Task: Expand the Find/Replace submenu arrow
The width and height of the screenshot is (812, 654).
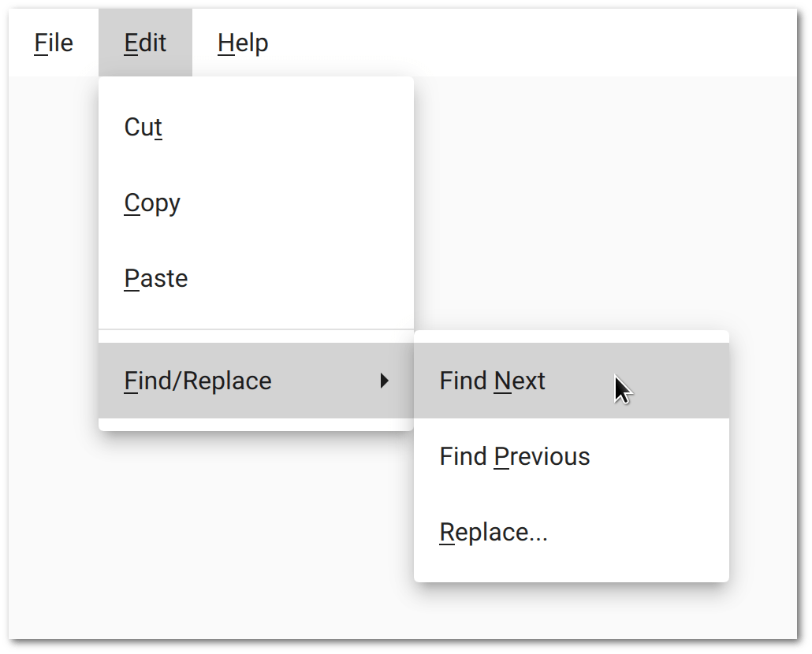Action: coord(386,381)
